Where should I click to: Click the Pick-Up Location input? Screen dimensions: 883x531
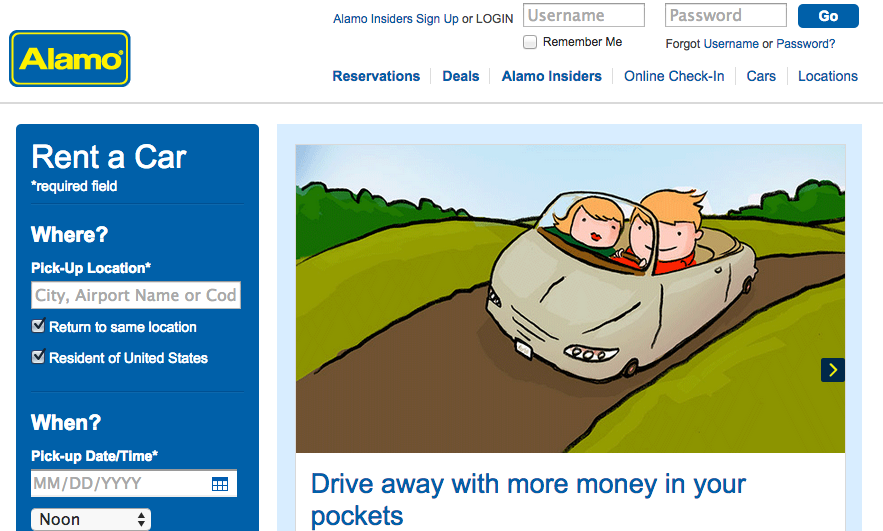[136, 295]
